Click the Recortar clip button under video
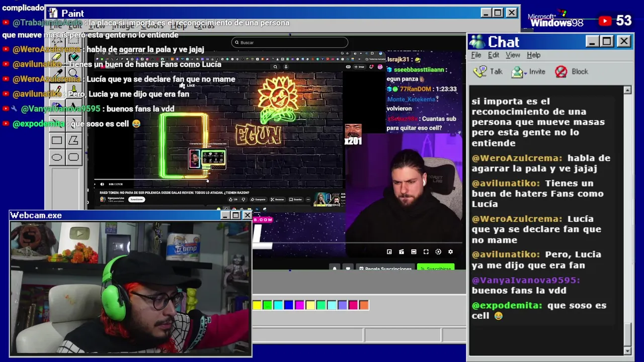Image resolution: width=644 pixels, height=362 pixels. [278, 200]
